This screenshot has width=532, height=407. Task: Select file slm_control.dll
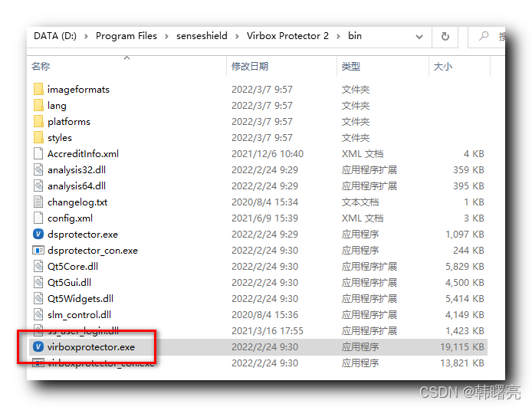coord(79,315)
